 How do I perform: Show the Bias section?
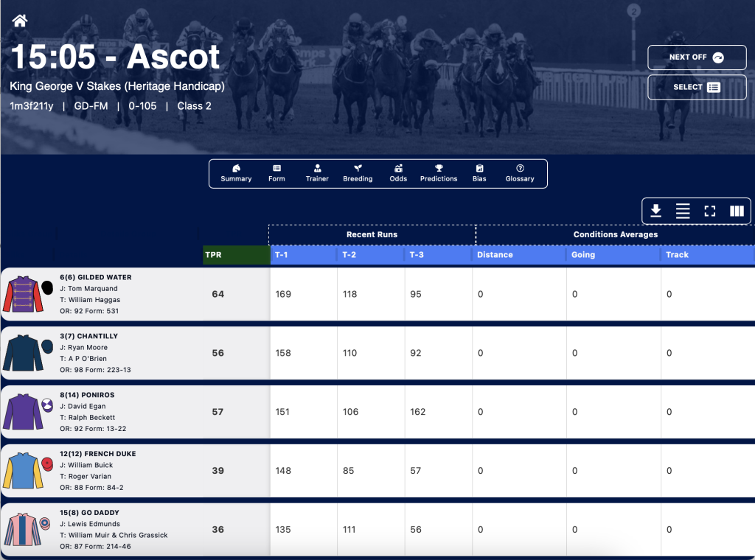[x=479, y=173]
